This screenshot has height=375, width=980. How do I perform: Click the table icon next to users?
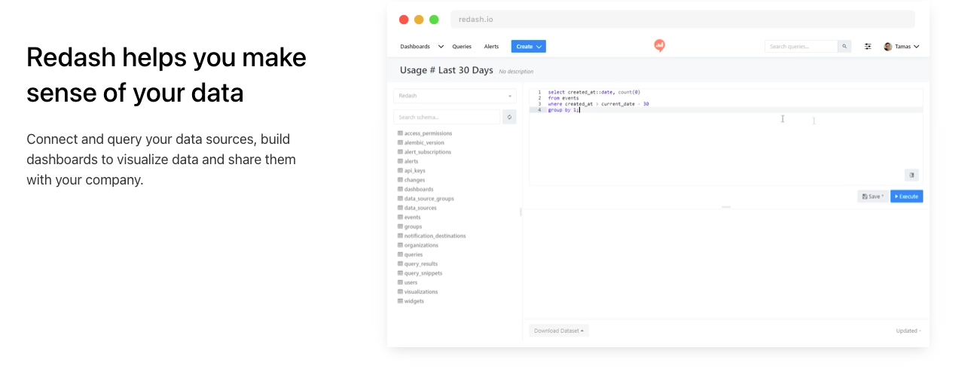(x=400, y=283)
